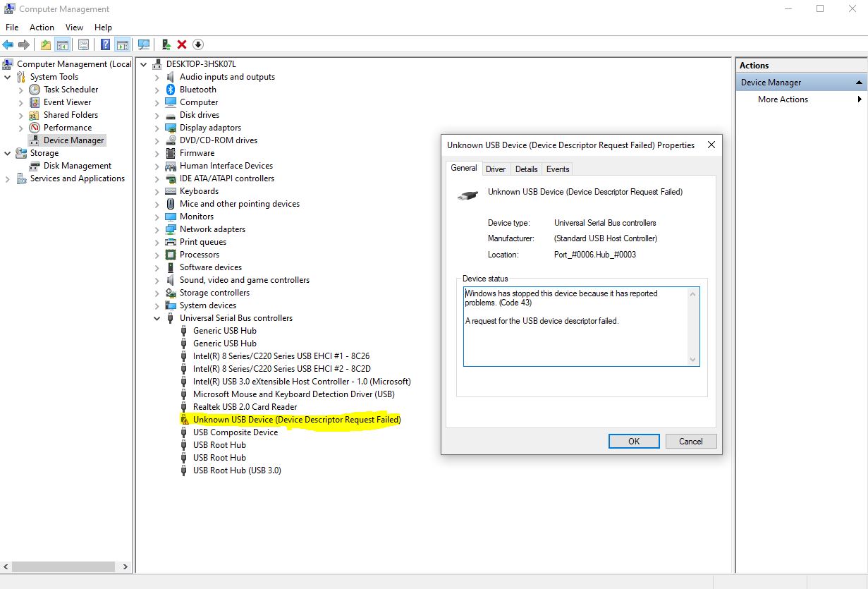
Task: Close the USB device Properties dialog
Action: pos(711,145)
